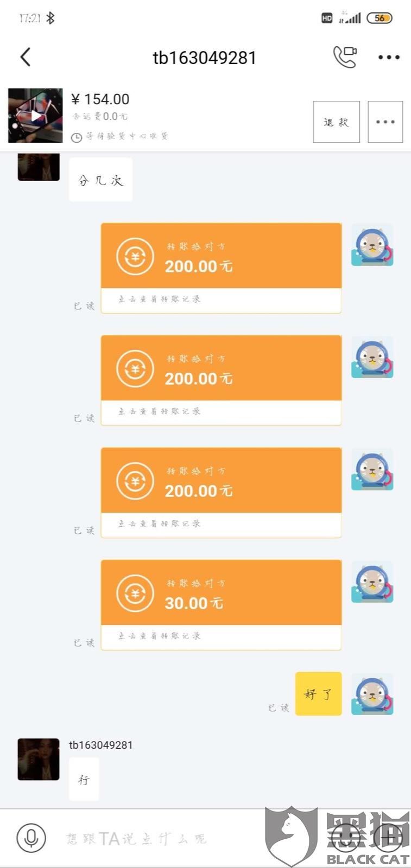The height and width of the screenshot is (868, 411).
Task: Tap the order price ¥154.00
Action: pos(100,99)
